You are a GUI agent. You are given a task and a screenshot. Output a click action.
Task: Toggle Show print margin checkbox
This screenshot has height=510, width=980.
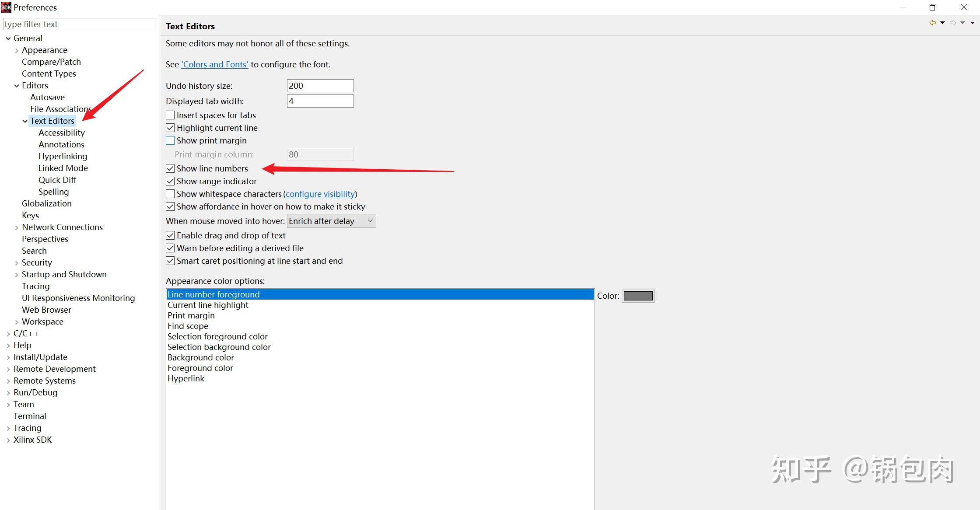[x=170, y=140]
